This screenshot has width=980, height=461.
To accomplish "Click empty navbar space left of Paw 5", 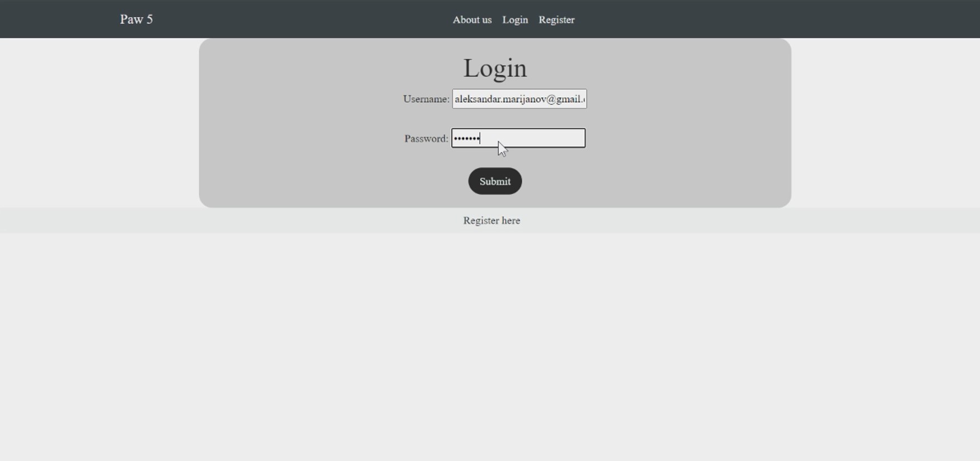I will coord(56,20).
